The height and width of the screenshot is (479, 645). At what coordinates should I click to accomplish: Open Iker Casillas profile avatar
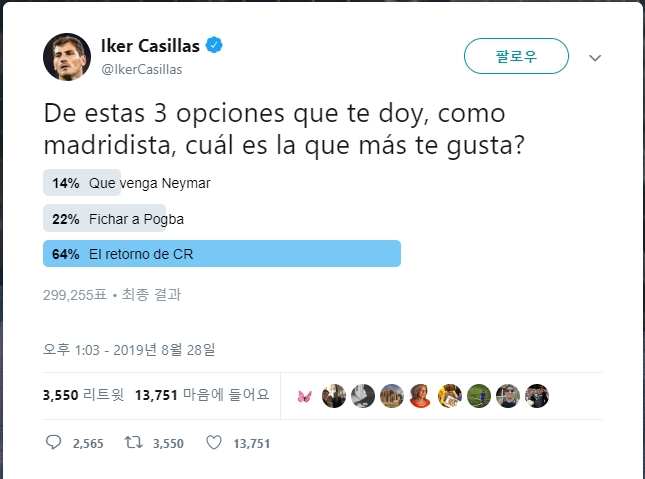click(x=67, y=57)
